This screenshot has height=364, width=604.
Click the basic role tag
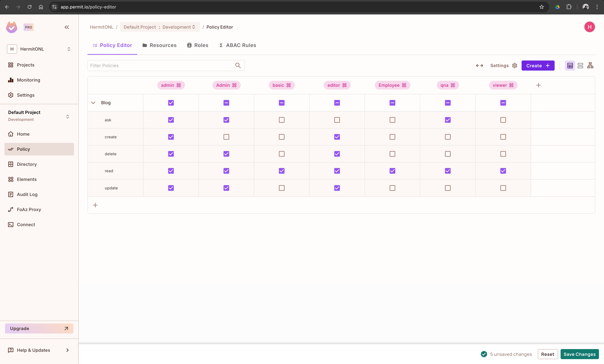[282, 85]
